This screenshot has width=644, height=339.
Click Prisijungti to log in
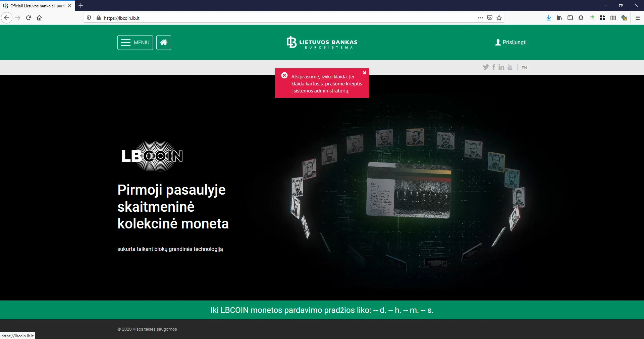coord(511,42)
